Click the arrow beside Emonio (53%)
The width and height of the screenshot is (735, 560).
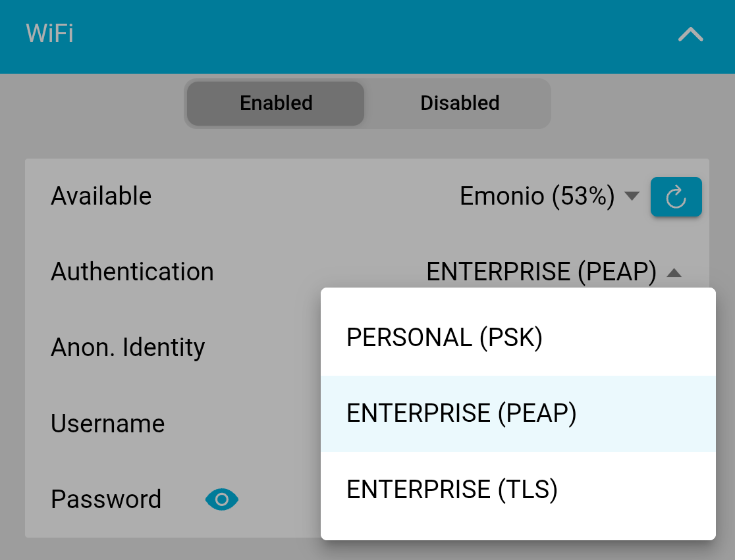(632, 196)
